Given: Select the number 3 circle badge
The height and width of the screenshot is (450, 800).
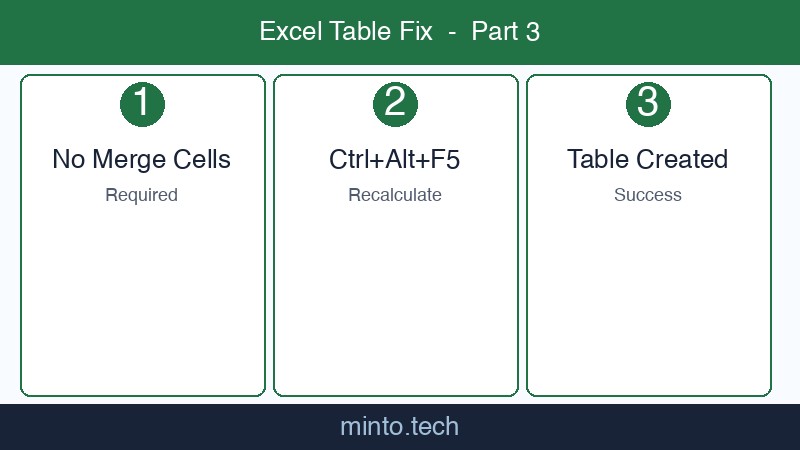Looking at the screenshot, I should [648, 104].
